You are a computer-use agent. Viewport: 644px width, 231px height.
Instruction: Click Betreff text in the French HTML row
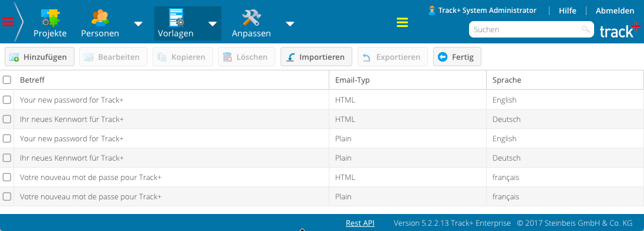coord(90,178)
